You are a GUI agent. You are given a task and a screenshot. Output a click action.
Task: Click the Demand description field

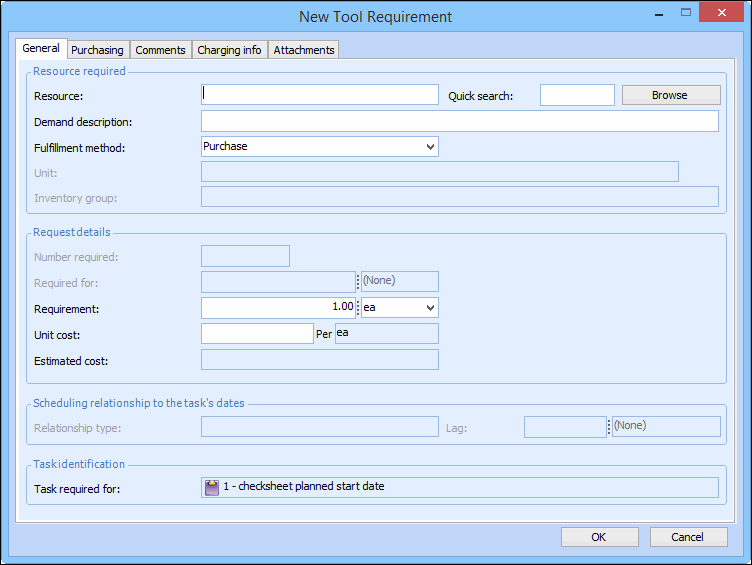459,122
